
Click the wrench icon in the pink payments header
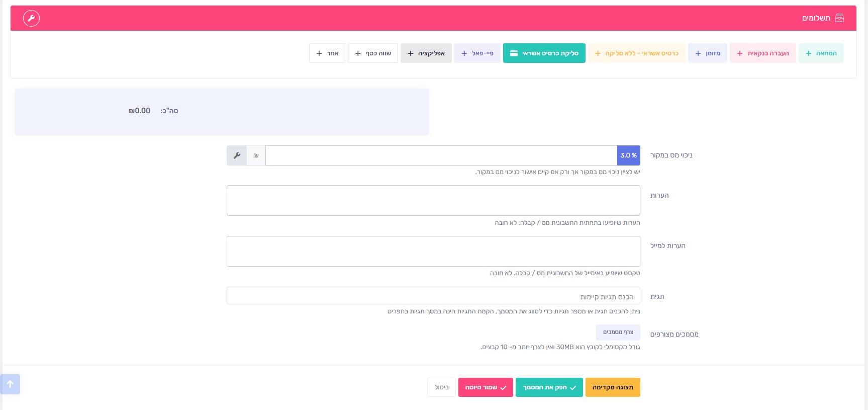(x=31, y=19)
